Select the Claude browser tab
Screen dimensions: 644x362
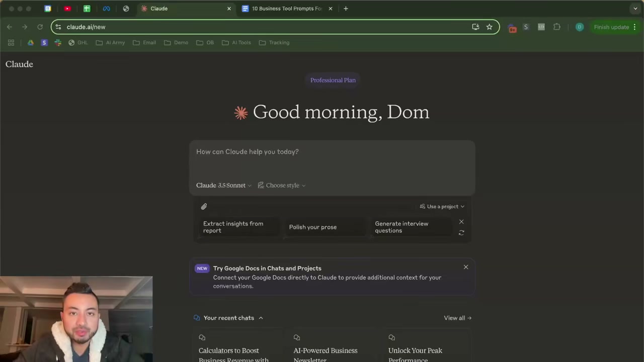coord(181,9)
